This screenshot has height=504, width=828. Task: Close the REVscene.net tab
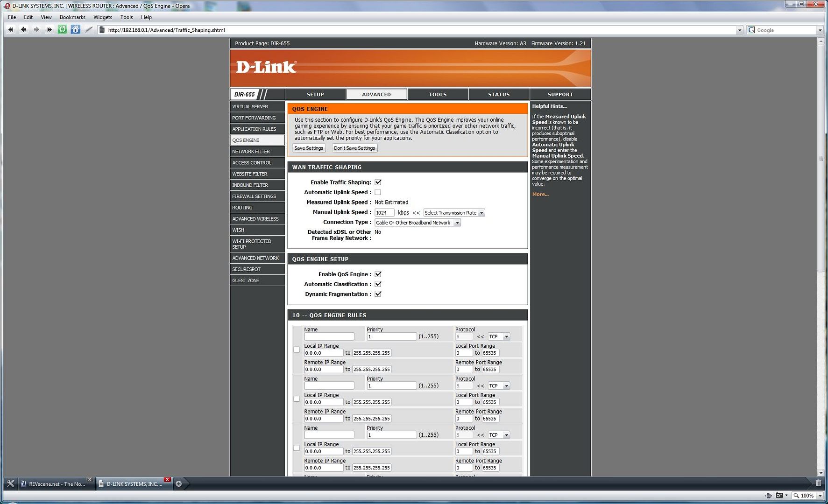[x=89, y=479]
